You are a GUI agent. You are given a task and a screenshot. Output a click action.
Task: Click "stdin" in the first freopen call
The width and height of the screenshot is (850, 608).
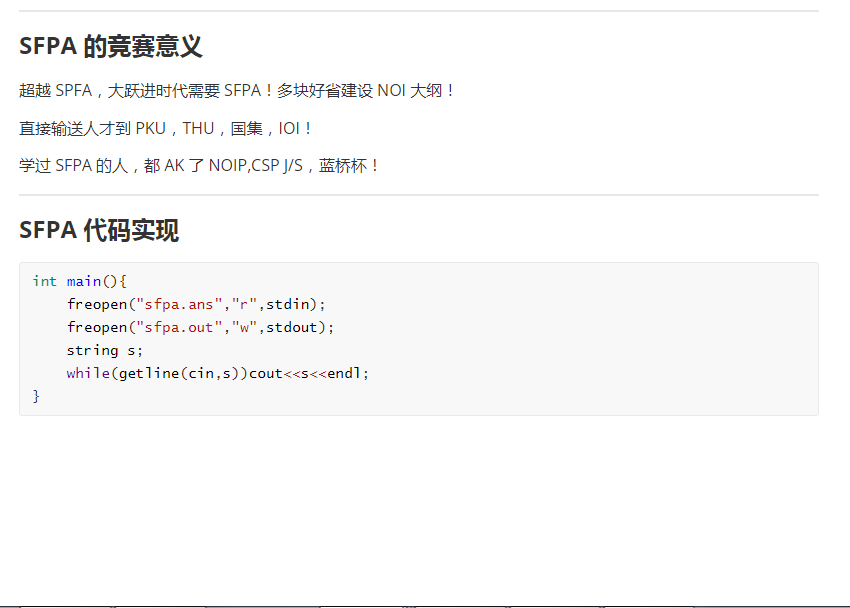click(287, 305)
